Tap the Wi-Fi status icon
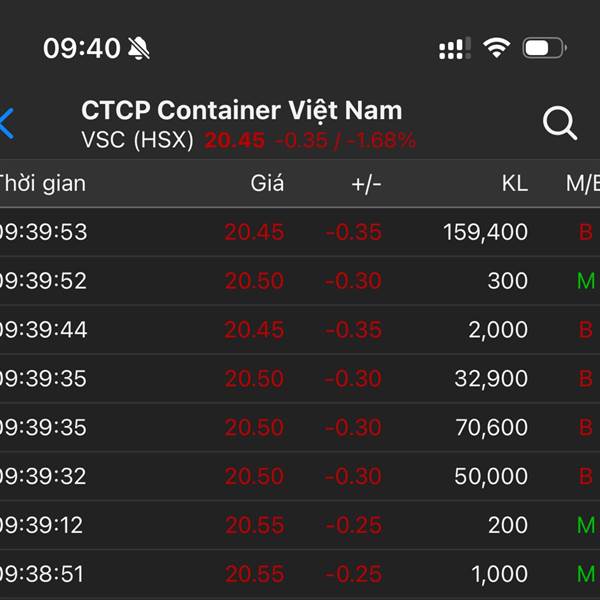This screenshot has width=600, height=600. click(x=496, y=47)
